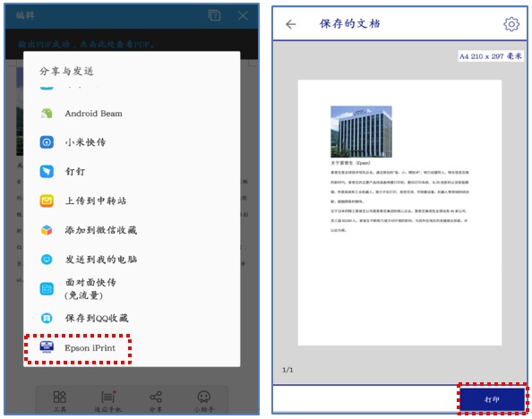Open the 小助手 assistant icon

coord(204,401)
